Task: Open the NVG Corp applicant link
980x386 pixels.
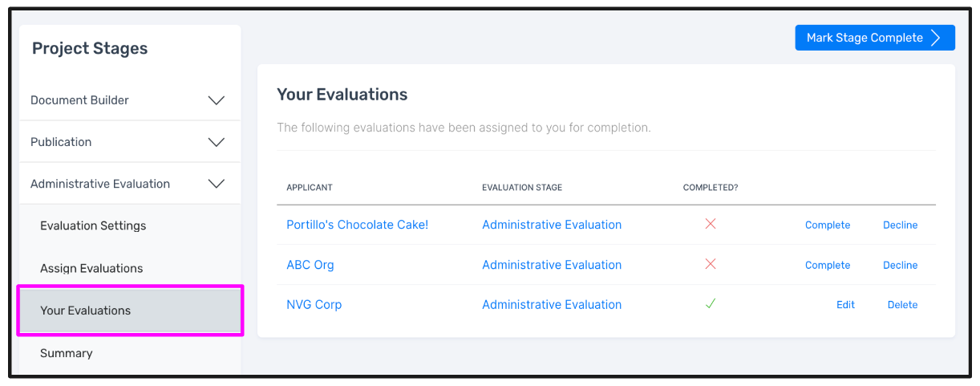Action: pyautogui.click(x=314, y=305)
